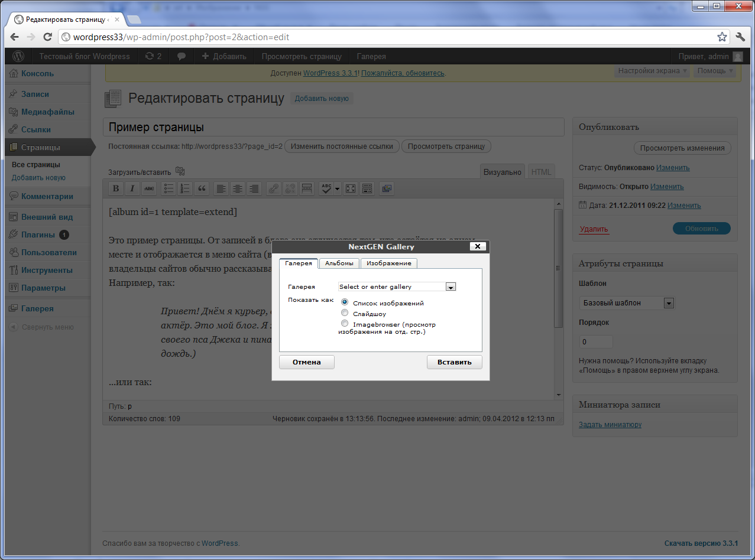The image size is (755, 560).
Task: Click 'Просмотреть изменения' button
Action: click(x=682, y=148)
